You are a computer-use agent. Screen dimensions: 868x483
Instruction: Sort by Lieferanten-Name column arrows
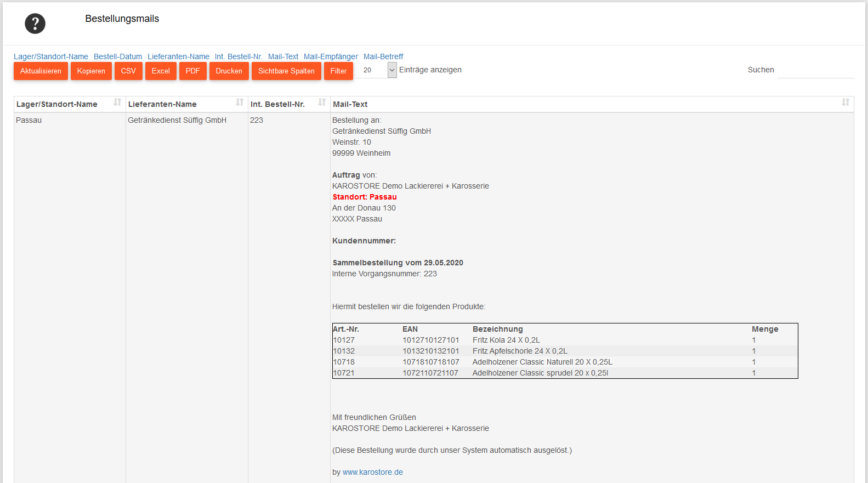tap(240, 103)
